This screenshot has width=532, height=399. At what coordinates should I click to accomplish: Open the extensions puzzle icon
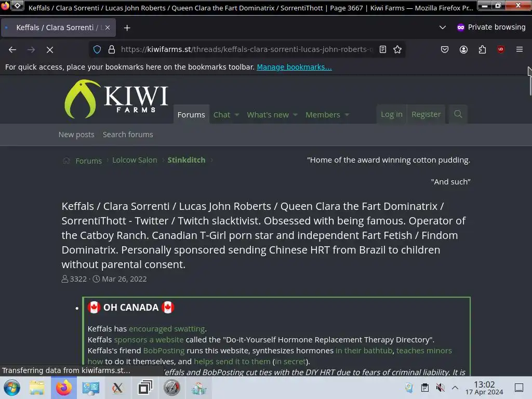482,49
